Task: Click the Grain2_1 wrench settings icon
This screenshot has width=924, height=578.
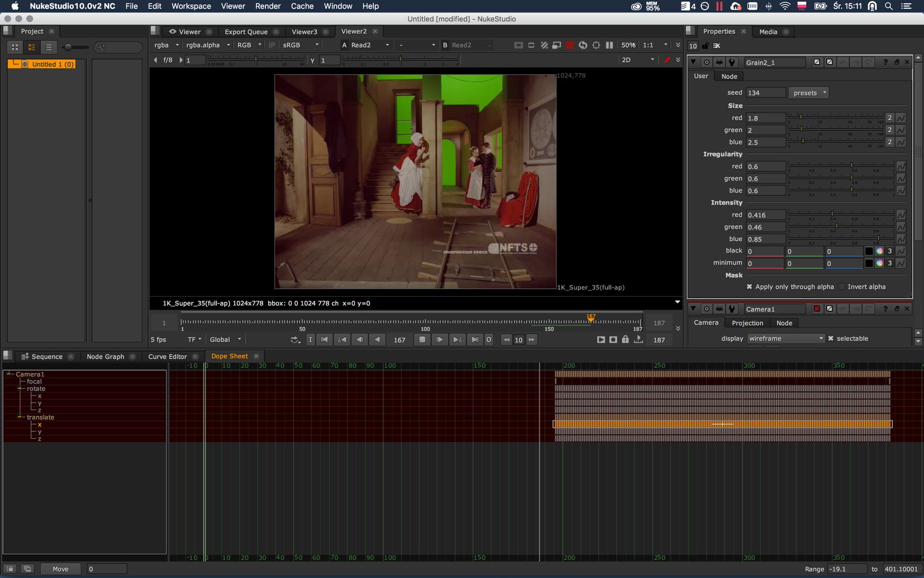Action: tap(732, 62)
